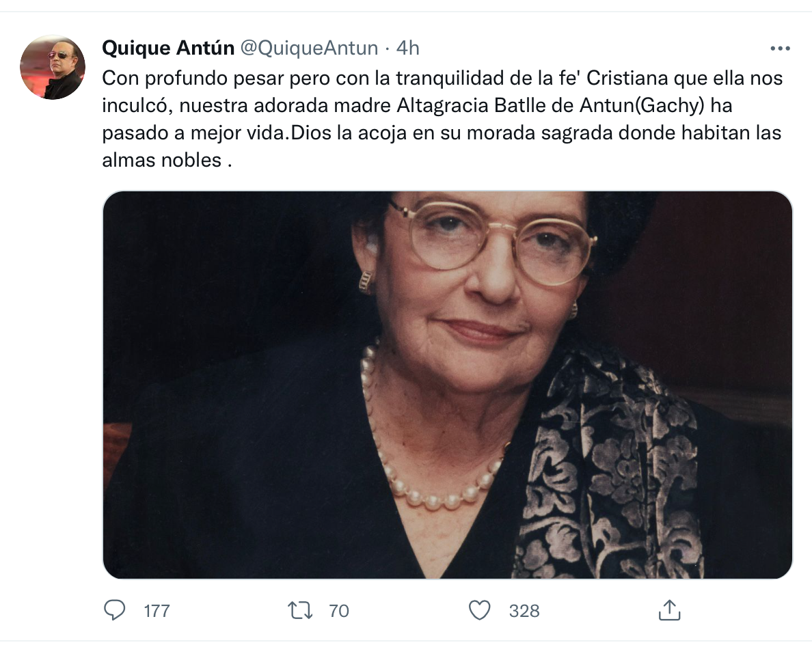
Task: Open the Quique Antún display name
Action: tap(168, 48)
